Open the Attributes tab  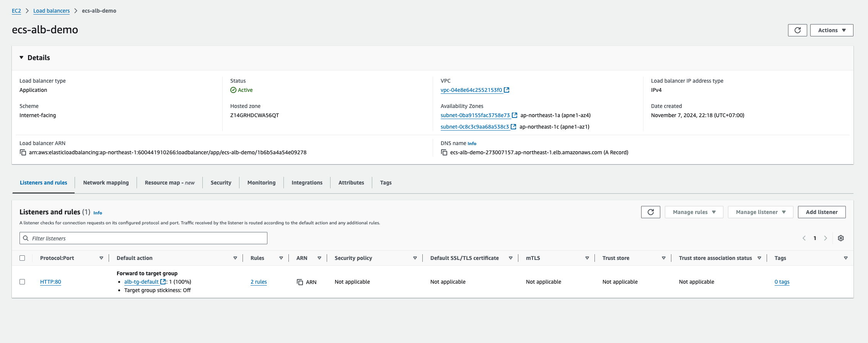[351, 183]
